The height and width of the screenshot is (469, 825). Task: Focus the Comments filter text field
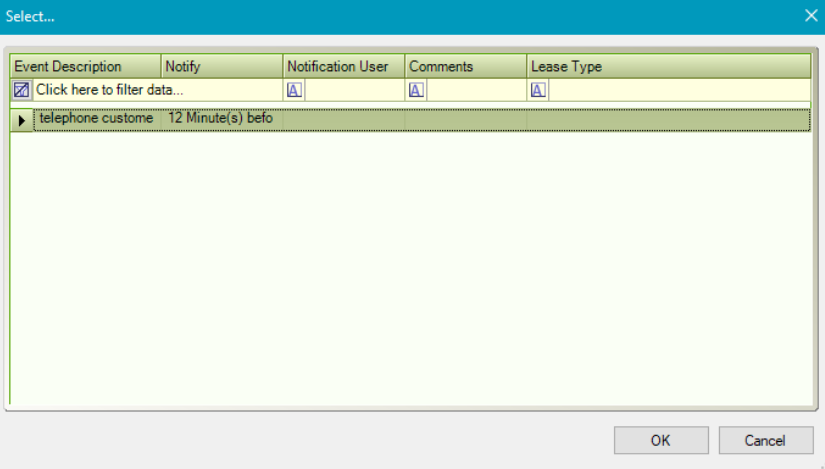[476, 90]
